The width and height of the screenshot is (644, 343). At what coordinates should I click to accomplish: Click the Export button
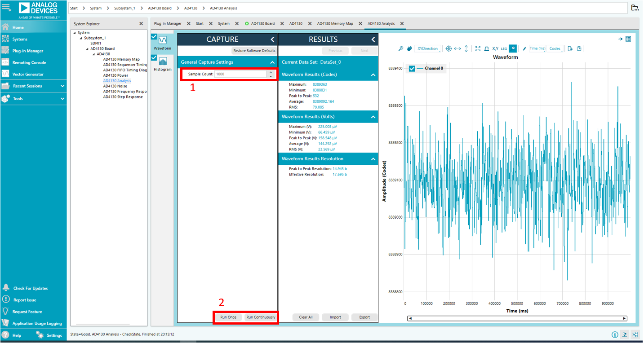[x=364, y=317]
